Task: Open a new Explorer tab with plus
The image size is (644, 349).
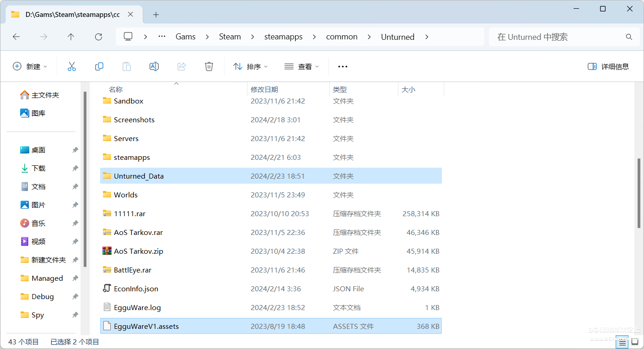Action: (156, 15)
